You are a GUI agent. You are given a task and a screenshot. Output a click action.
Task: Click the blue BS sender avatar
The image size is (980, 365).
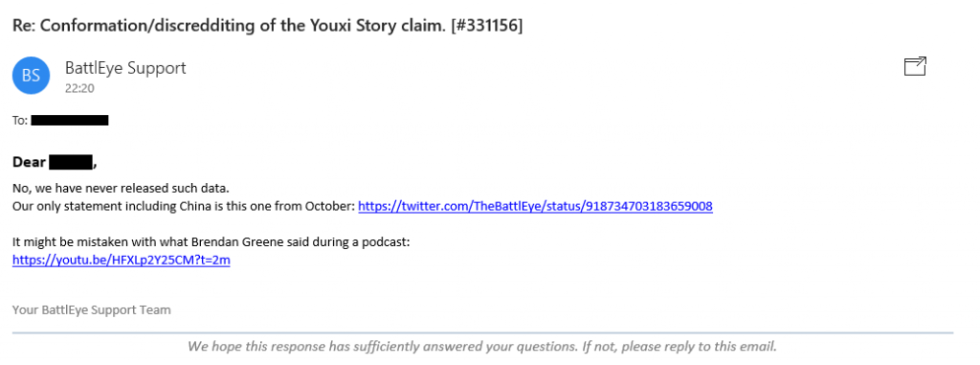[31, 76]
